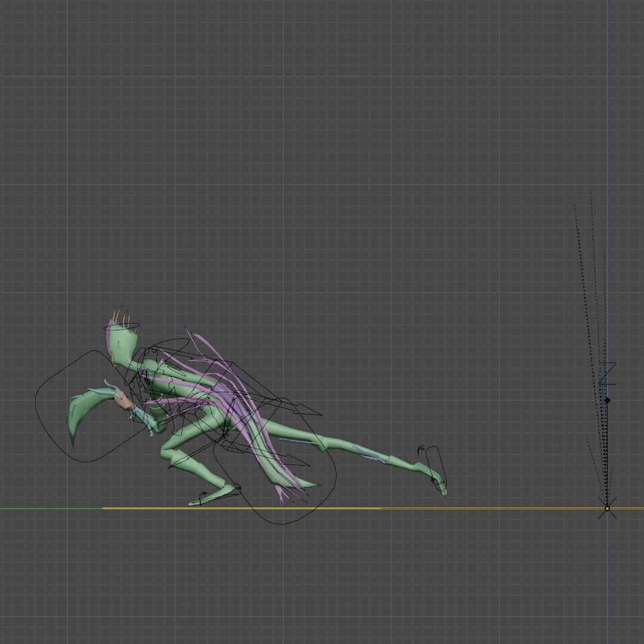The image size is (644, 644).
Task: Click the black diamond empty on the blue axis
Action: [608, 400]
